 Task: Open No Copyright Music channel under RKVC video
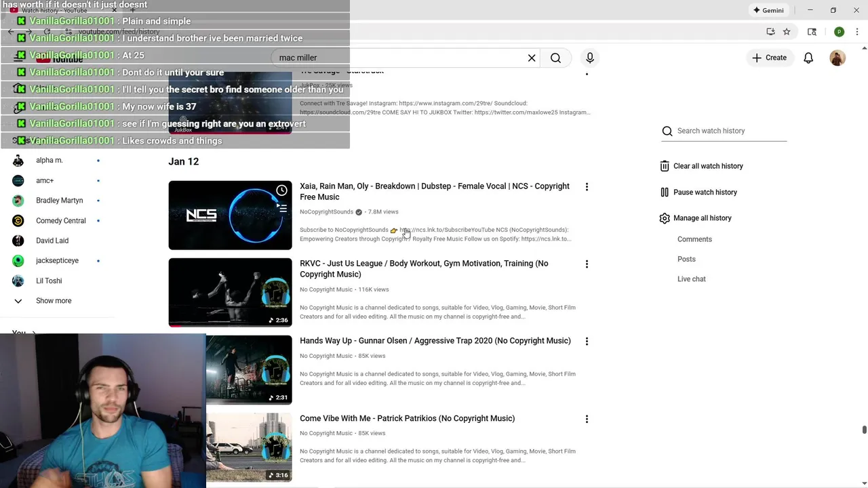click(x=326, y=289)
